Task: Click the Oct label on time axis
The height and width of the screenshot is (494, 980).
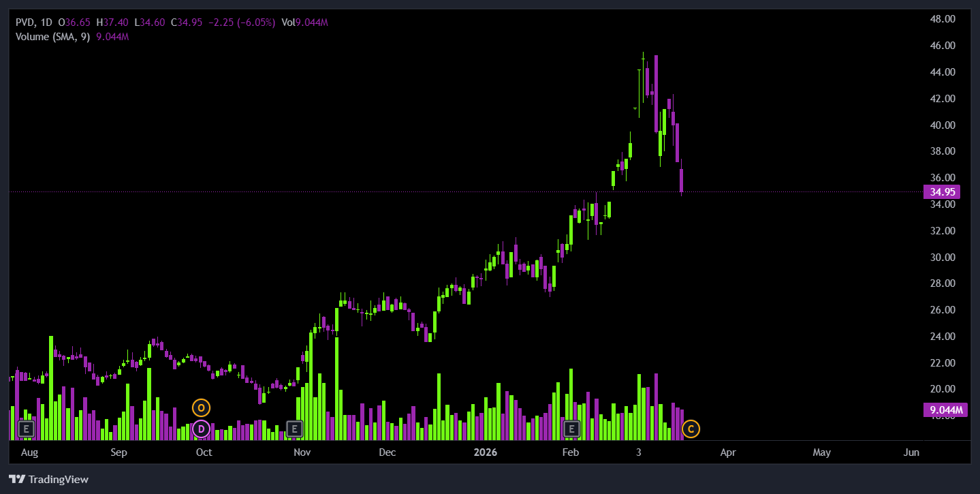Action: click(x=204, y=452)
